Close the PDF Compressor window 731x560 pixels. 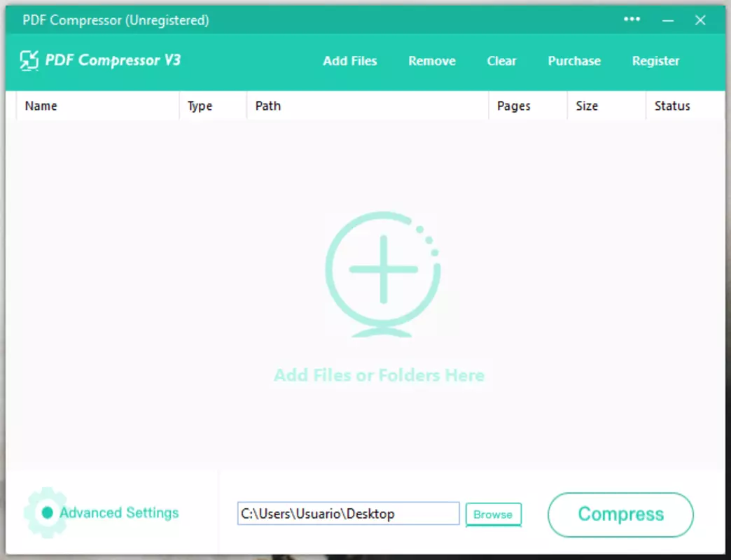[x=699, y=20]
